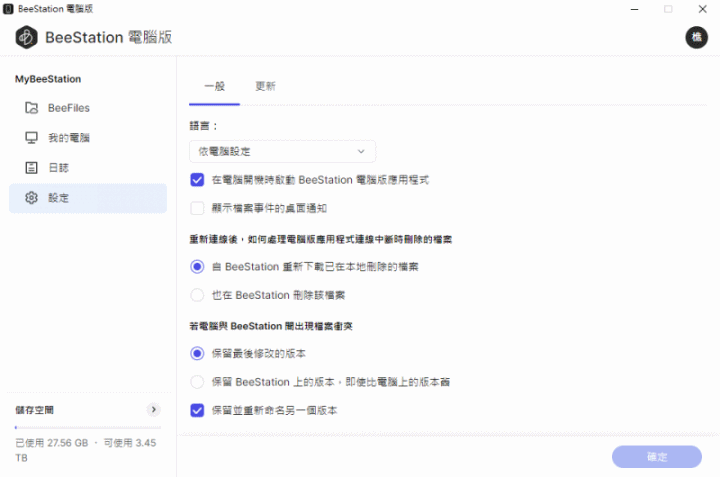Uncheck 在電腦開機時啟動 BeeStation checkbox
Viewport: 720px width, 477px height.
197,180
